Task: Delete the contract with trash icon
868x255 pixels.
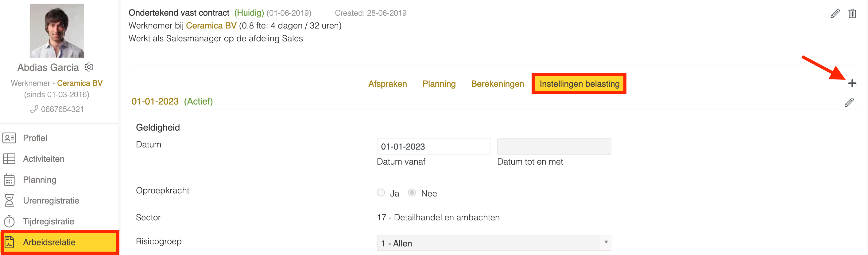Action: coord(852,13)
